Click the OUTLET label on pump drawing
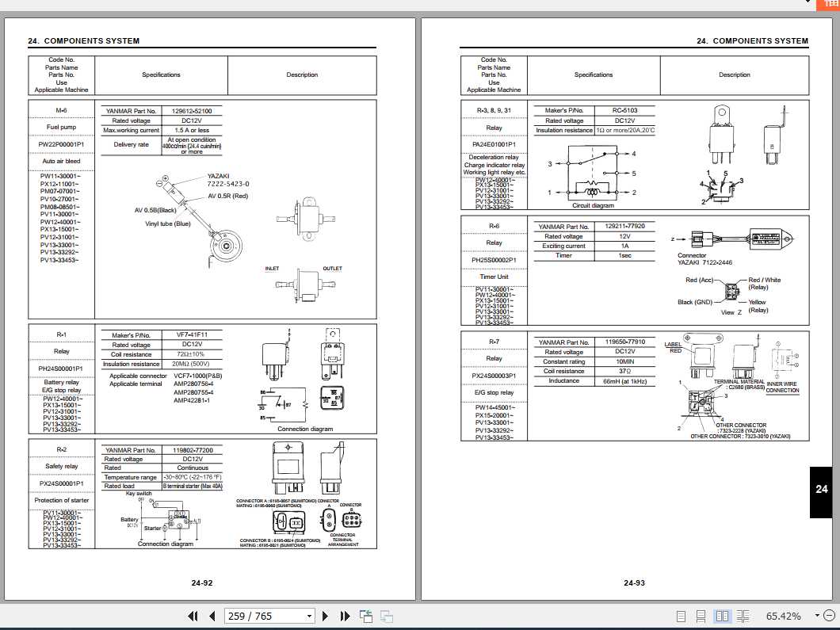The width and height of the screenshot is (840, 630). (x=332, y=269)
